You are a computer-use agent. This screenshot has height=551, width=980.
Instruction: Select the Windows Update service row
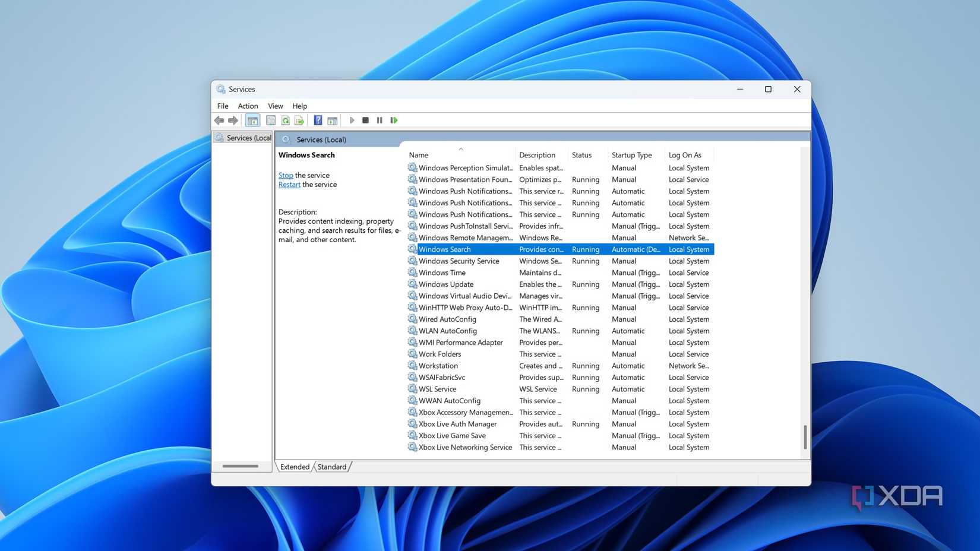pyautogui.click(x=446, y=284)
